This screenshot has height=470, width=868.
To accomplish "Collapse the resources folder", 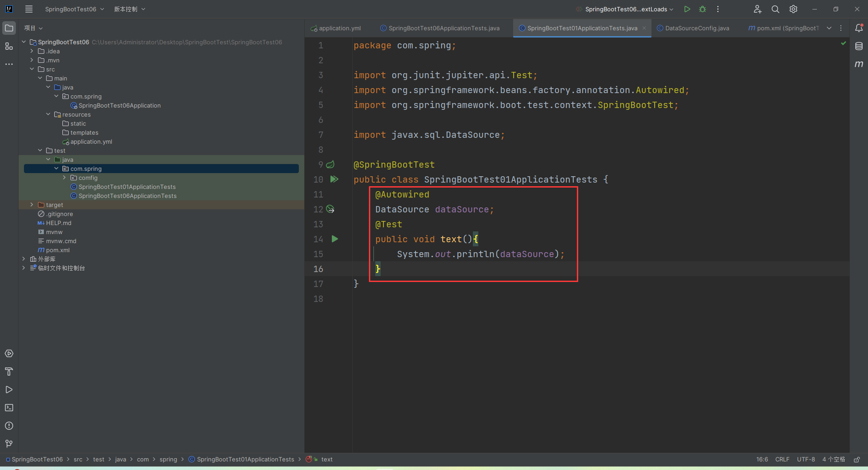I will tap(48, 114).
